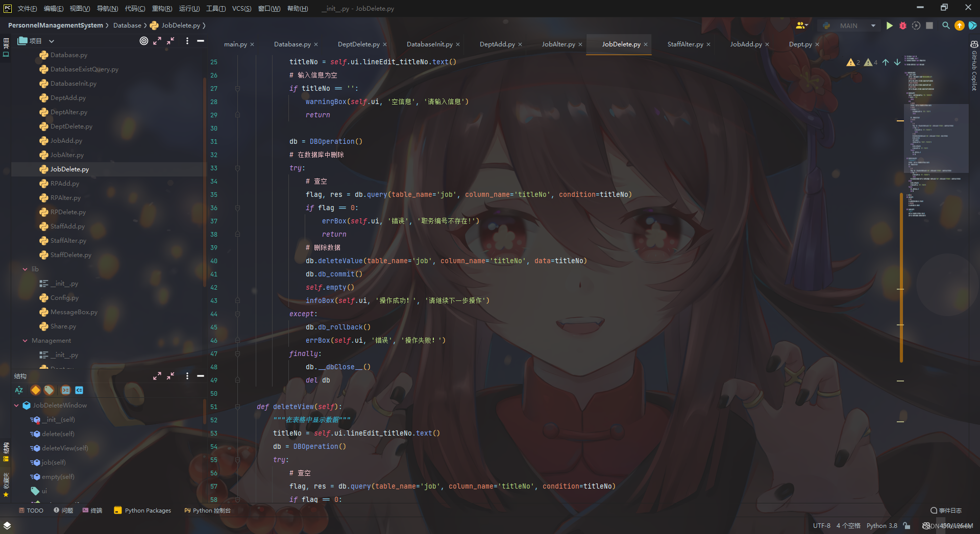The height and width of the screenshot is (534, 980).
Task: Click the orange update arrow icon
Action: (x=960, y=26)
